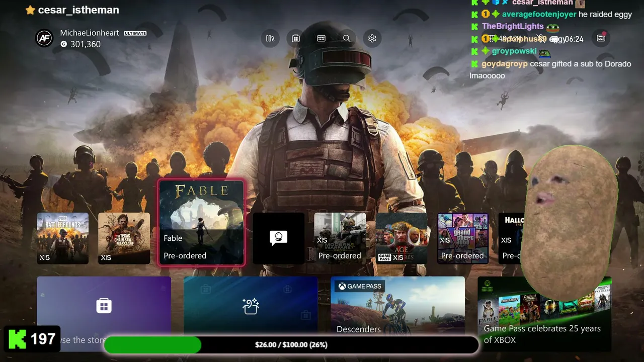
Task: Click the ULTIMATE badge next to gamertag
Action: (135, 33)
